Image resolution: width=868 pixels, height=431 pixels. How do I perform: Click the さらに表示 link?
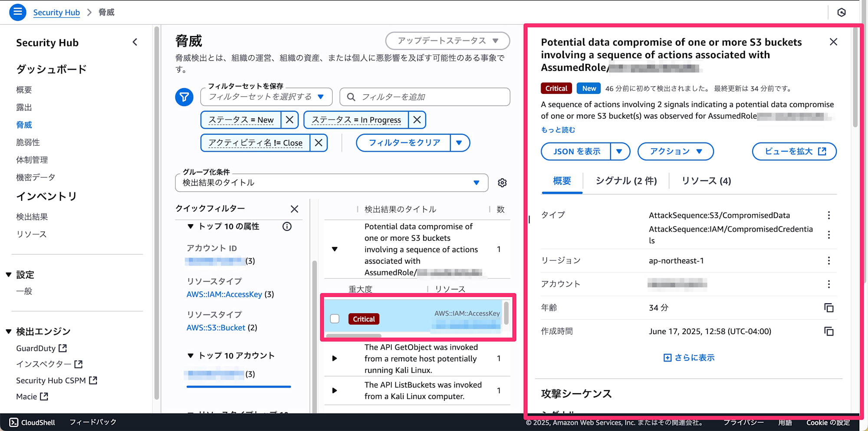point(689,358)
